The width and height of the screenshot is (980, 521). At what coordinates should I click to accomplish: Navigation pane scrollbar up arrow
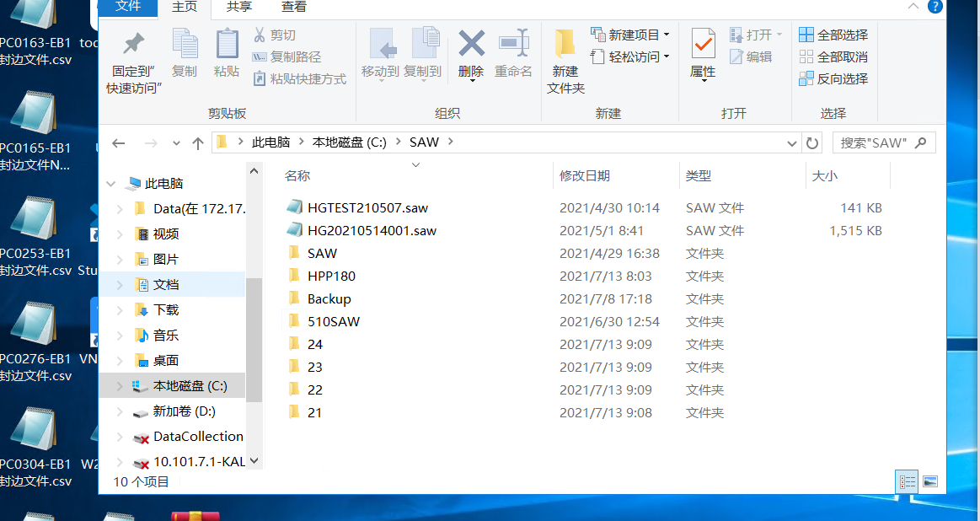[254, 171]
